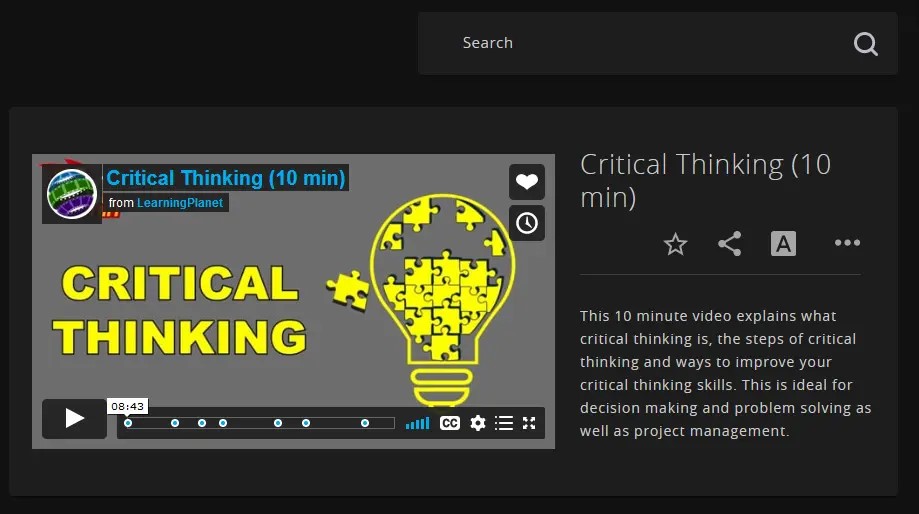Click the first chapter marker on timeline
Viewport: 919px width, 514px height.
pyautogui.click(x=128, y=423)
